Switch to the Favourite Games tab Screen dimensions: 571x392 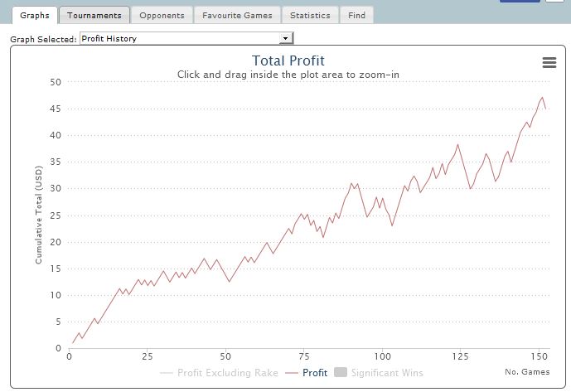237,15
